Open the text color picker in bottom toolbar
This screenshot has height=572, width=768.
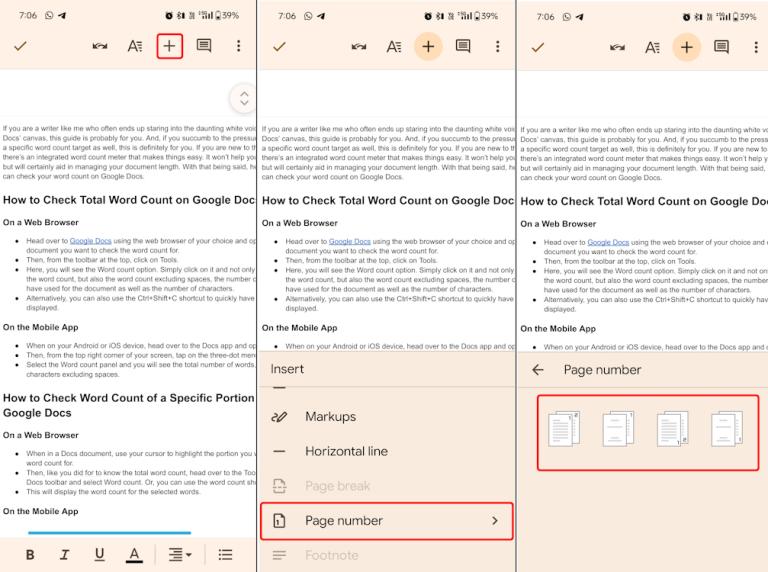(134, 554)
